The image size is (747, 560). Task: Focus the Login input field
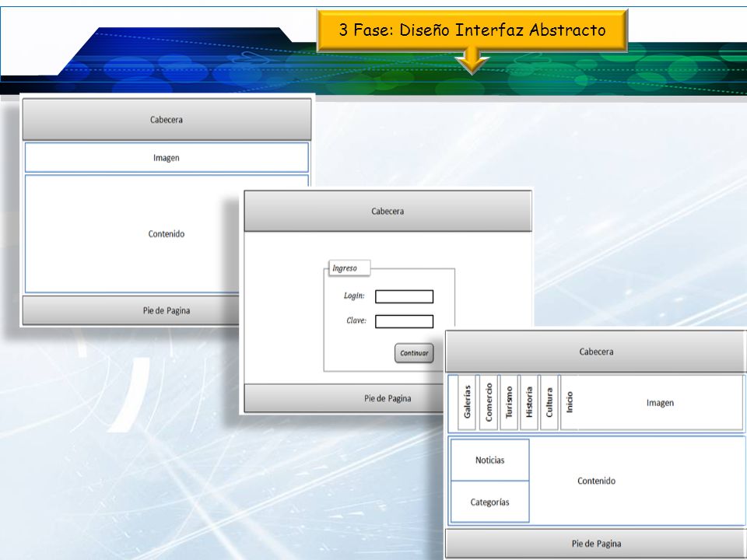point(404,296)
